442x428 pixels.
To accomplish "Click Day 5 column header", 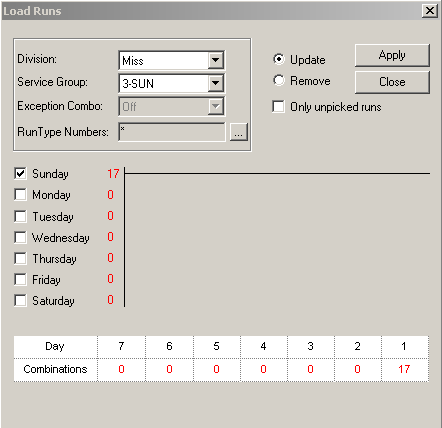I will click(x=217, y=347).
